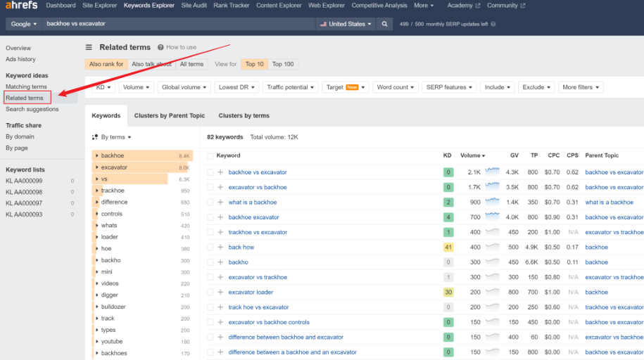Click the KD 41 badge for 'back how'
Viewport: 644px width, 360px height.
pyautogui.click(x=448, y=247)
